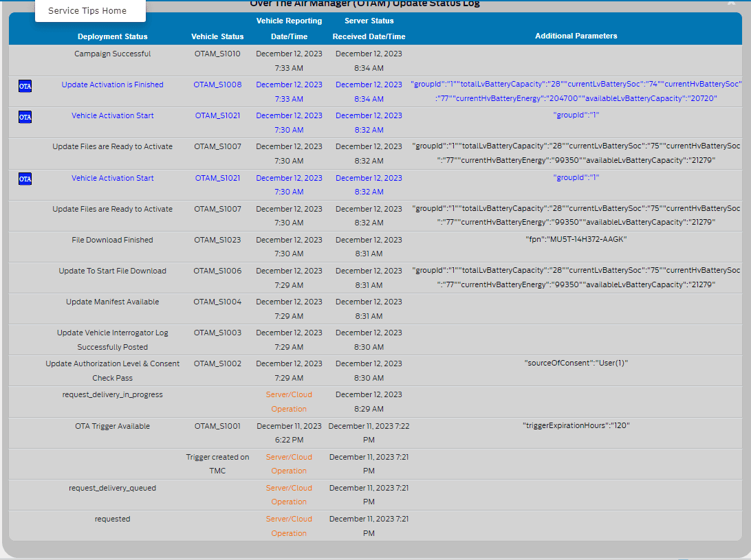Click the File Download Finished status text

click(112, 240)
